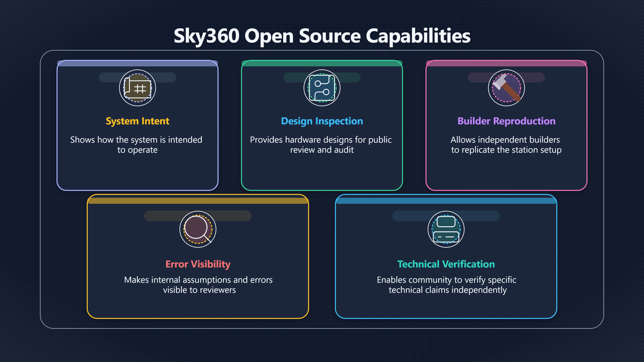Select the Design Inspection heading
Image resolution: width=644 pixels, height=362 pixels.
[322, 121]
